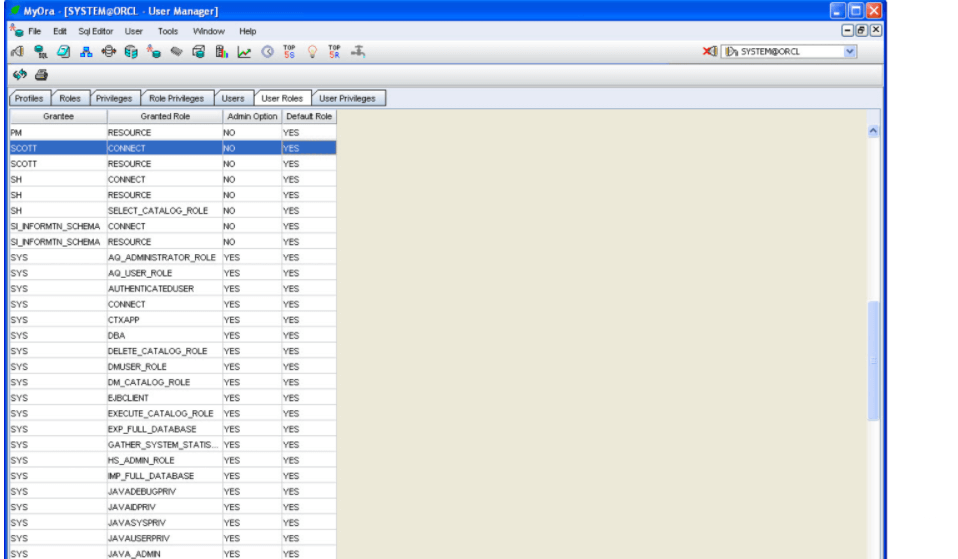Switch to the Privileges tab
Screen dimensions: 958x559
tap(114, 98)
